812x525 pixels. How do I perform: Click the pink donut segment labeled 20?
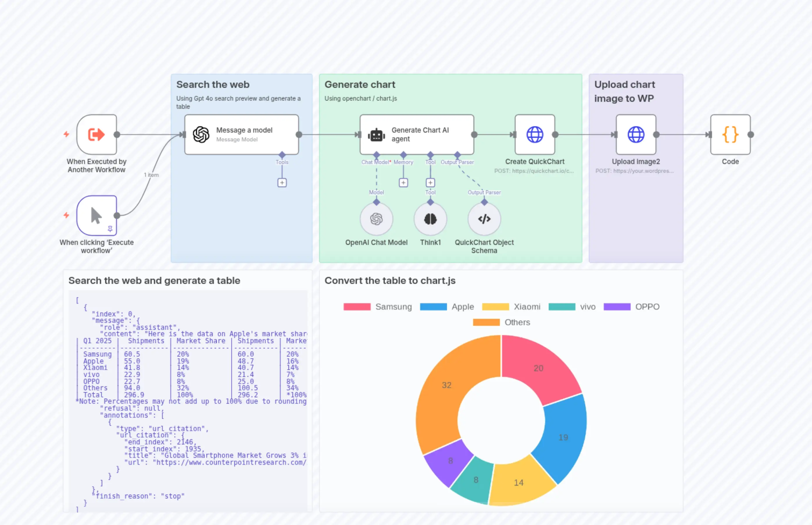pyautogui.click(x=538, y=368)
